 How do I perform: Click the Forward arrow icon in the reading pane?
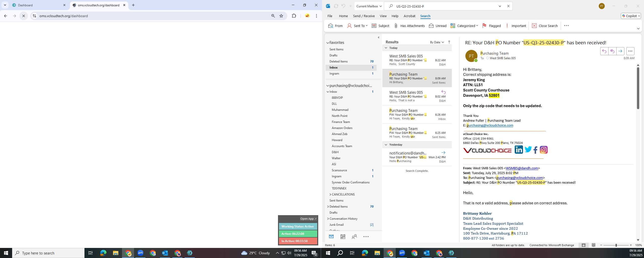(620, 51)
